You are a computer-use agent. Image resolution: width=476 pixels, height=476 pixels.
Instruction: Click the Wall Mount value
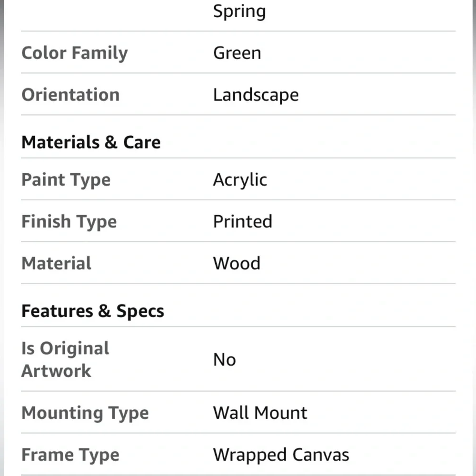(260, 413)
